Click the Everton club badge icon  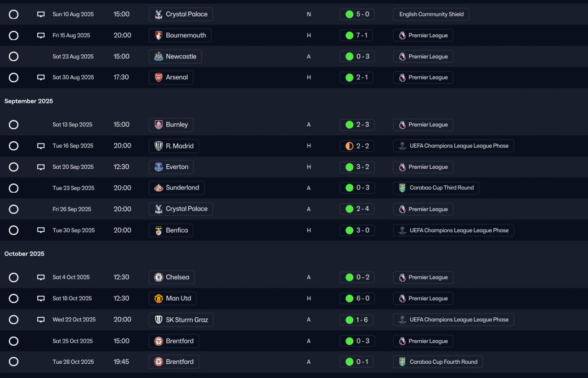pyautogui.click(x=158, y=167)
